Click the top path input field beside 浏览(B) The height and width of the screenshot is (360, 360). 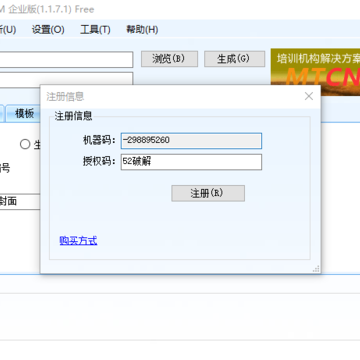(66, 60)
